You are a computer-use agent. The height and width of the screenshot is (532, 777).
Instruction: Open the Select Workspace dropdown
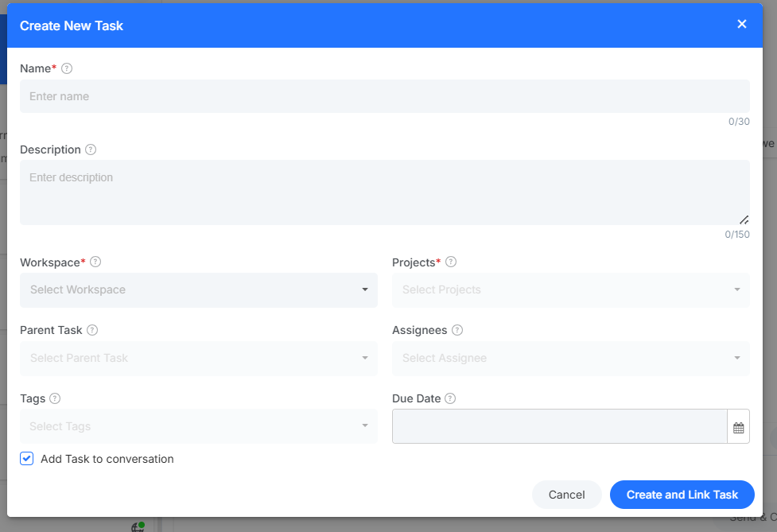click(199, 289)
